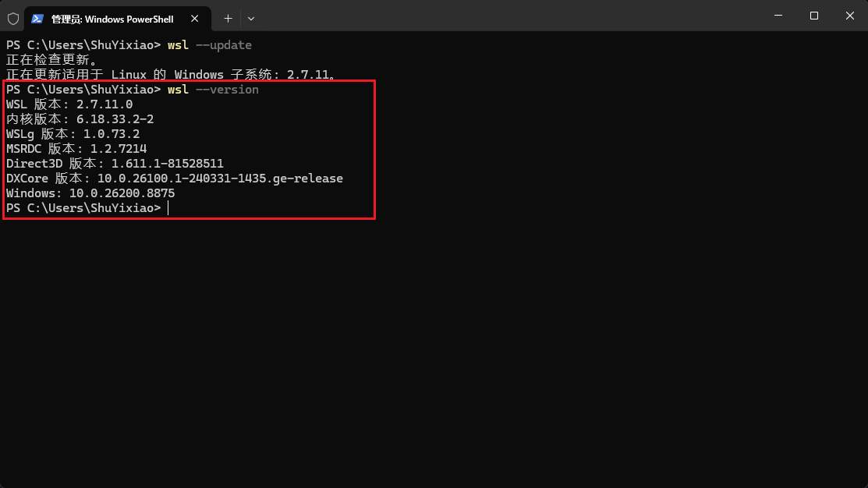Click the 'wsl --update' command text

[x=210, y=44]
